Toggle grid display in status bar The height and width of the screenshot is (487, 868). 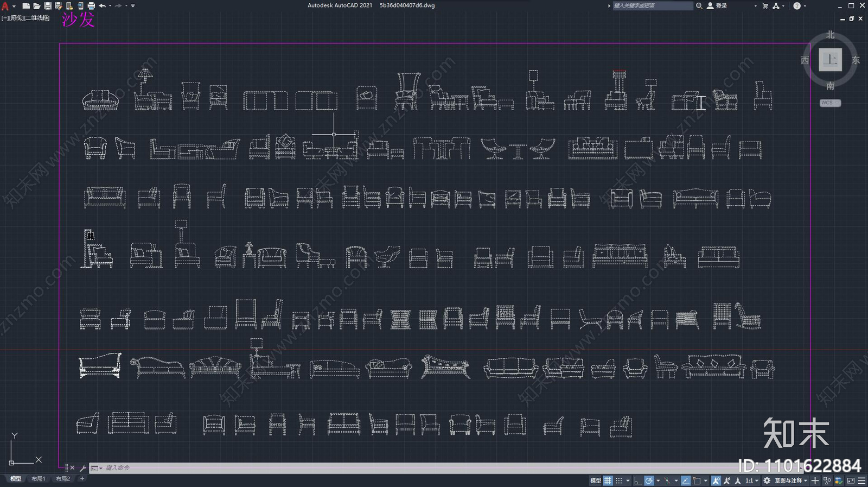click(608, 480)
